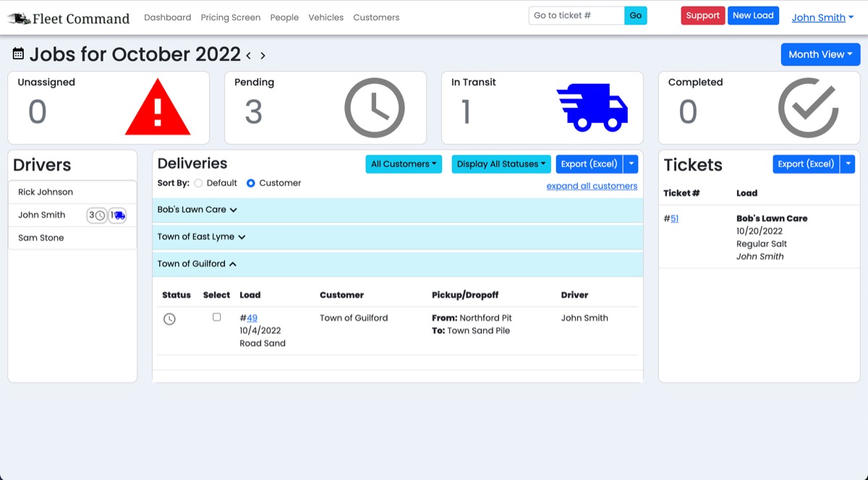868x480 pixels.
Task: Advance to next month arrow
Action: (263, 56)
